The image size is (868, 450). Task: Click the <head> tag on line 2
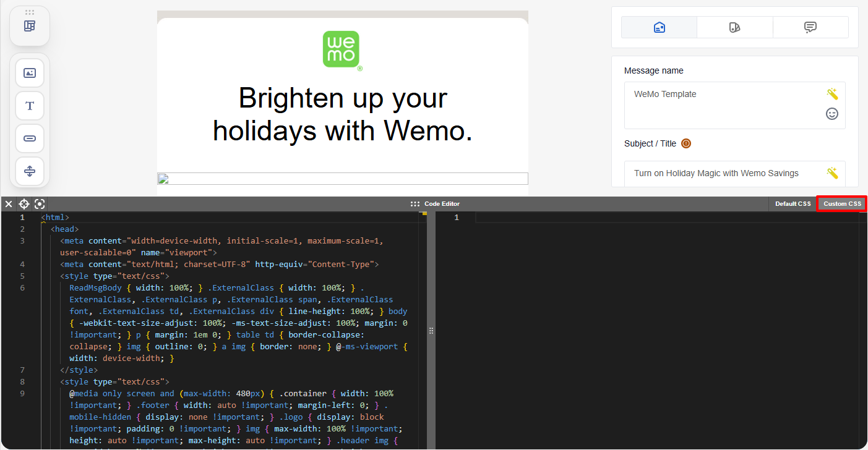point(64,229)
